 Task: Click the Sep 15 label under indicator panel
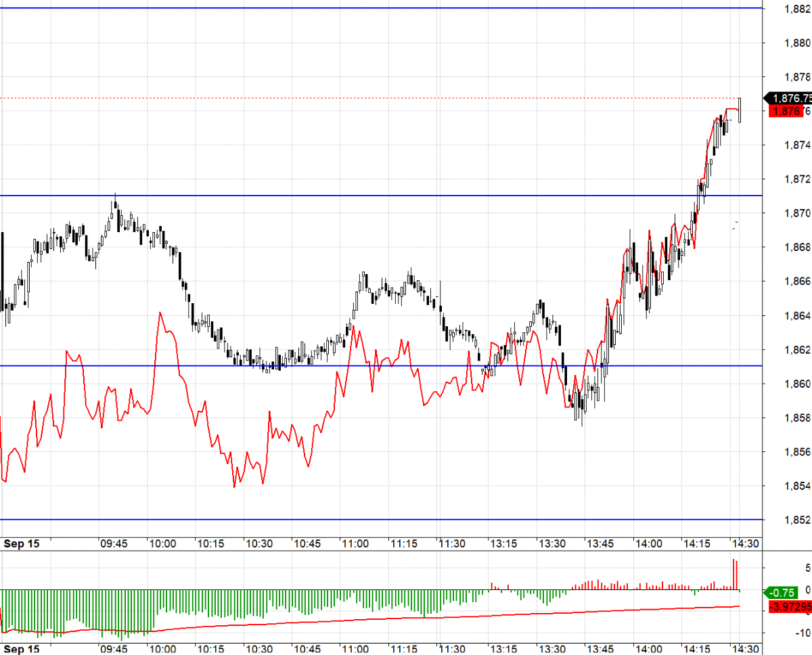tap(21, 649)
